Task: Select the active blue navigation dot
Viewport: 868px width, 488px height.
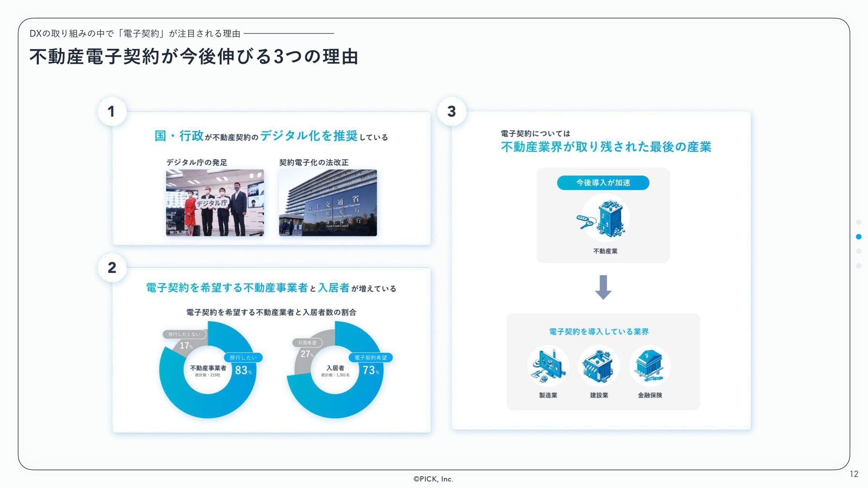Action: (859, 237)
